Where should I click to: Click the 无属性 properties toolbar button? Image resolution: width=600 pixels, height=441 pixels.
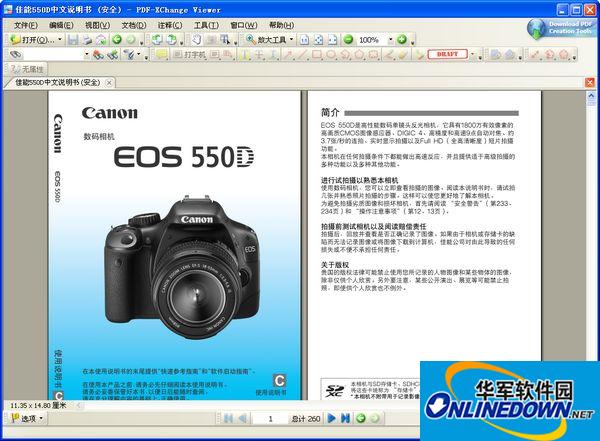click(x=26, y=69)
